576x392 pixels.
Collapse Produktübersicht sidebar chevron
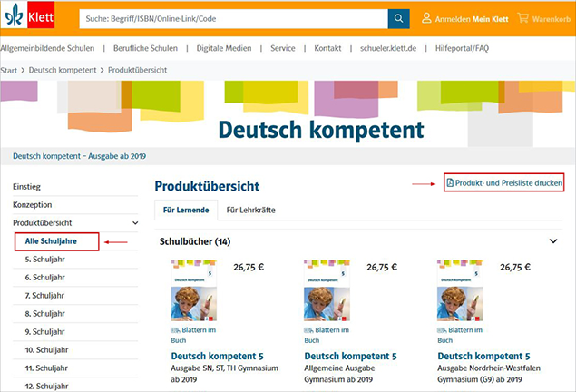tap(135, 223)
